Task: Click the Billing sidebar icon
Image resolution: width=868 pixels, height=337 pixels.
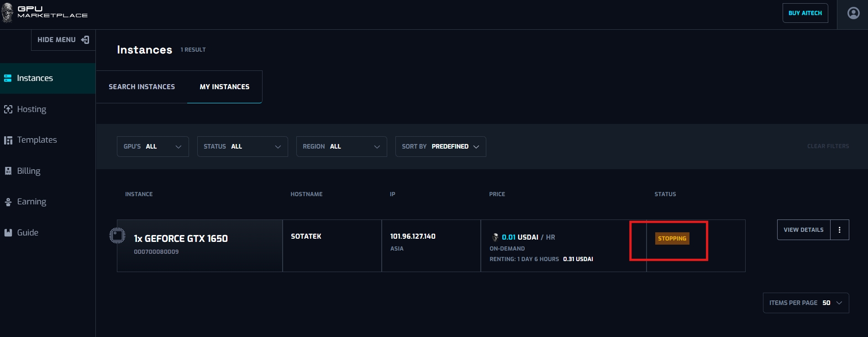Action: pyautogui.click(x=8, y=171)
